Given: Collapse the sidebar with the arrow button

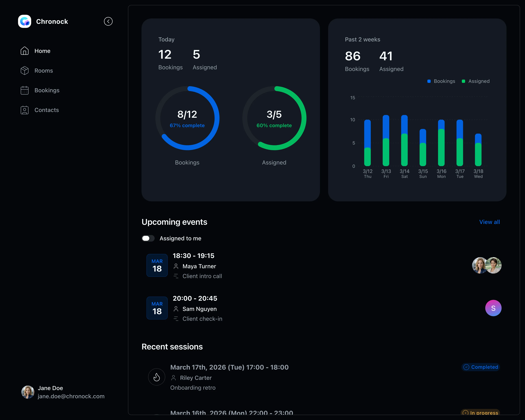Looking at the screenshot, I should (108, 21).
